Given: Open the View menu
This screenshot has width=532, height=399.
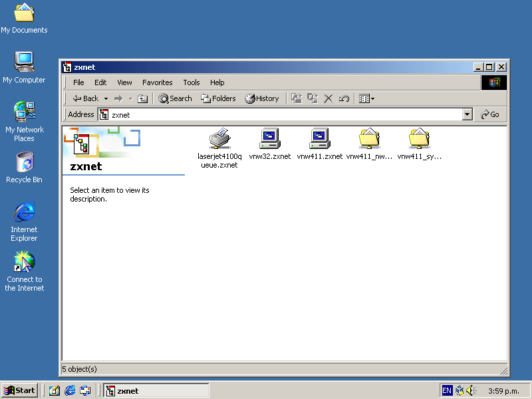Looking at the screenshot, I should click(124, 82).
